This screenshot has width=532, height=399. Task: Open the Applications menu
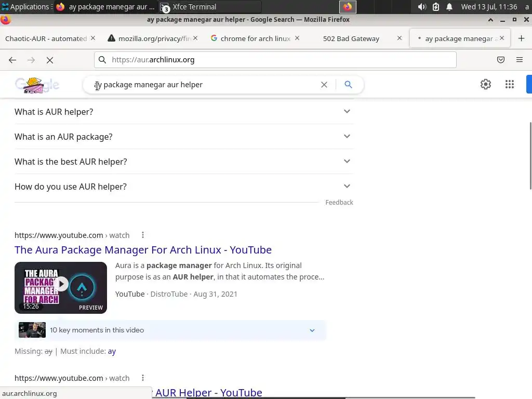click(x=25, y=7)
